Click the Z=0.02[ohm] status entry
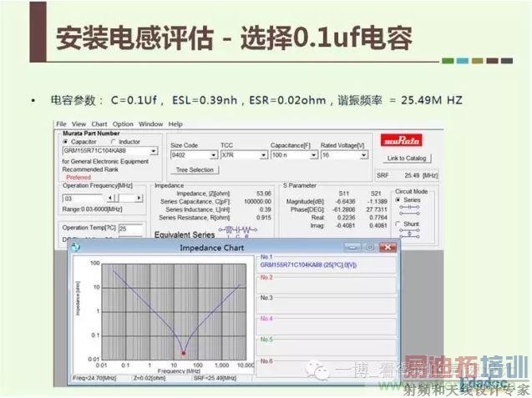The image size is (532, 398). click(x=149, y=378)
